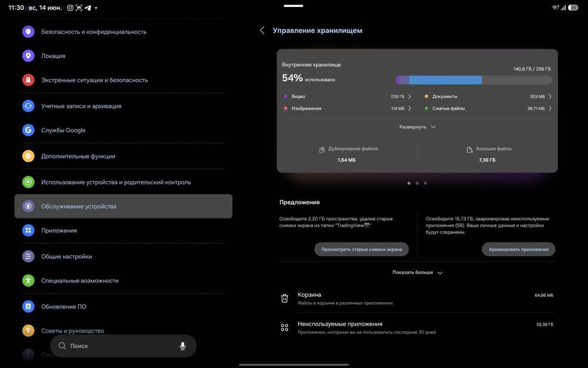Expand storage categories with Развернуть
This screenshot has height=368, width=588.
click(x=417, y=127)
